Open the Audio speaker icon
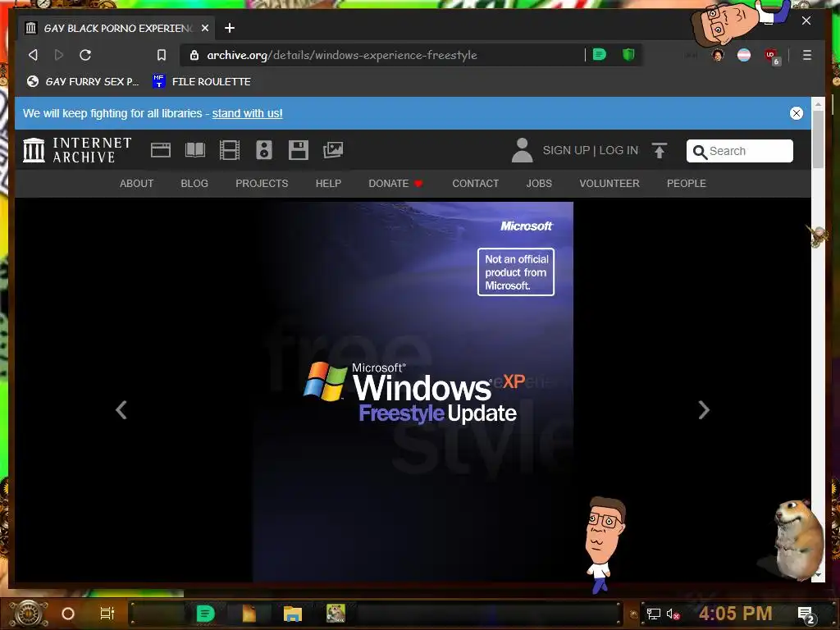 (263, 150)
